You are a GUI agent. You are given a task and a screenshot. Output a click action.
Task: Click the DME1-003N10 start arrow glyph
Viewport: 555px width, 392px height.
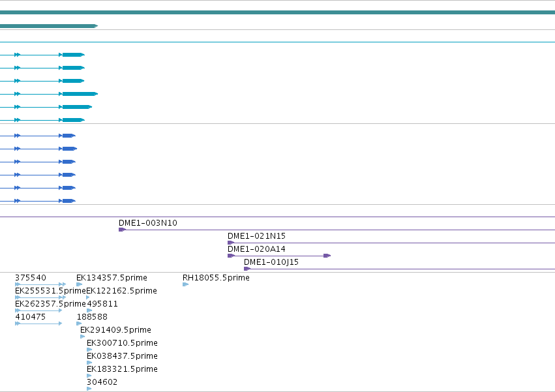122,230
